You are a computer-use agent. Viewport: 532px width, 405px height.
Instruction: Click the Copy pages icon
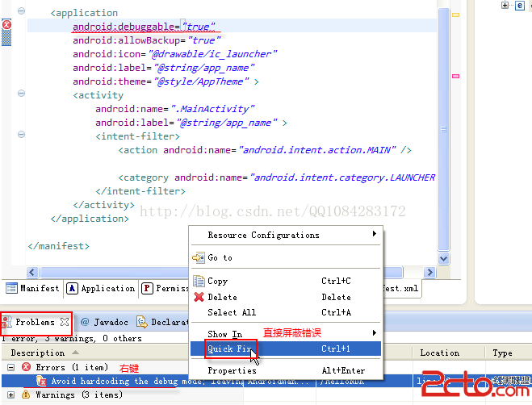[199, 281]
